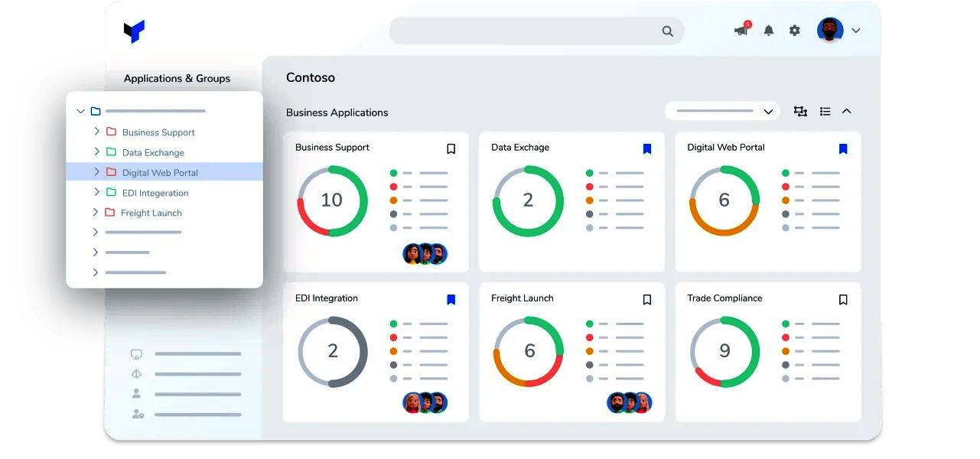Select Data Exchange in the tree
This screenshot has width=980, height=459.
click(x=153, y=152)
